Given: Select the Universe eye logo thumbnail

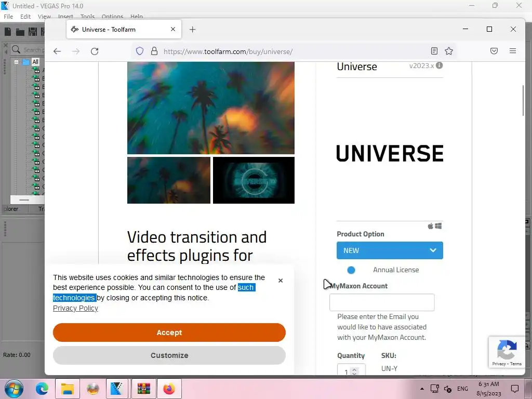Looking at the screenshot, I should [254, 180].
